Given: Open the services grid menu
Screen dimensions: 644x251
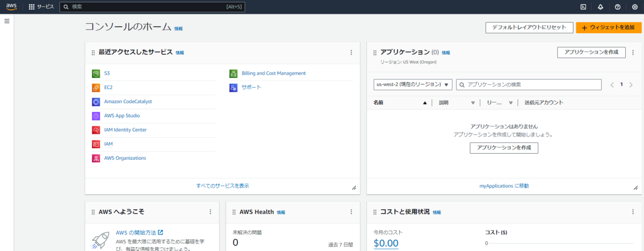Looking at the screenshot, I should [x=32, y=7].
